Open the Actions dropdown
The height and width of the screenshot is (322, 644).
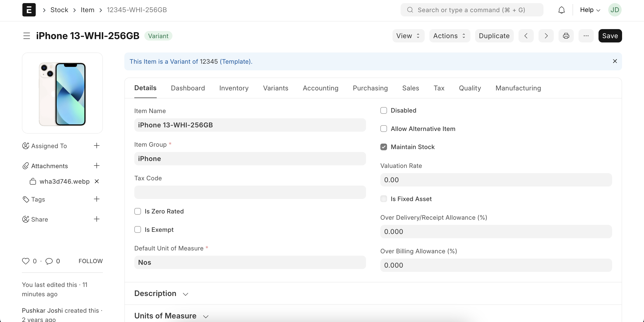(x=449, y=36)
